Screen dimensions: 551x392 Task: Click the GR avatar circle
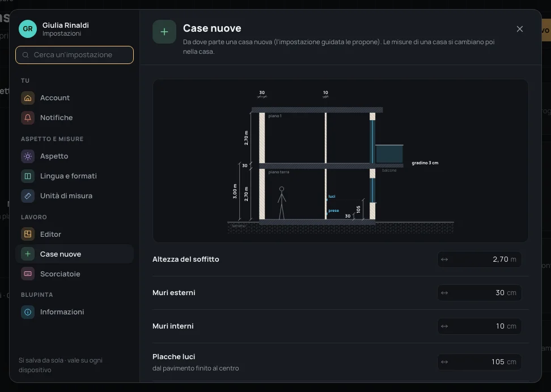(28, 29)
